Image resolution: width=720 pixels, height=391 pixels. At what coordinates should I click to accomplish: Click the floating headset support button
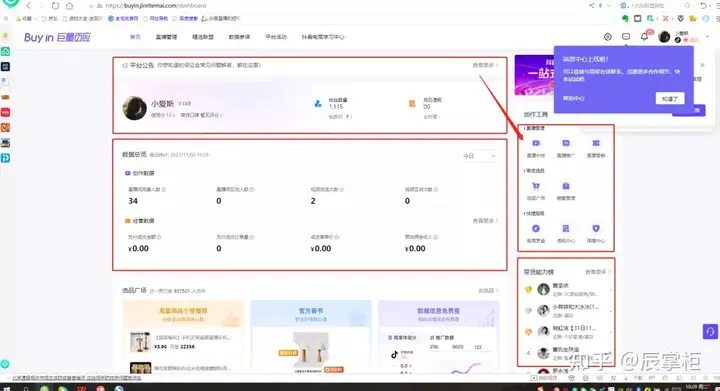(x=710, y=331)
